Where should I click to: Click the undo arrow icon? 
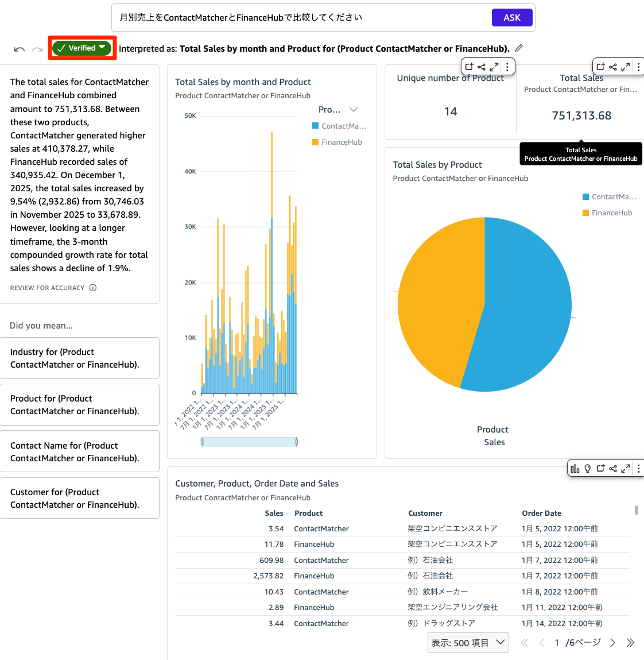19,48
